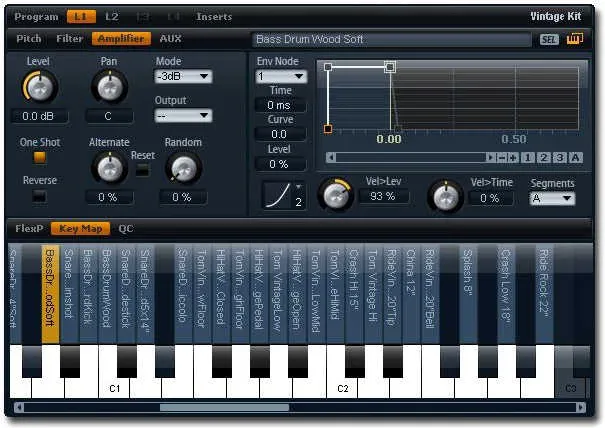Click the Vel>Lev knob

tap(337, 195)
